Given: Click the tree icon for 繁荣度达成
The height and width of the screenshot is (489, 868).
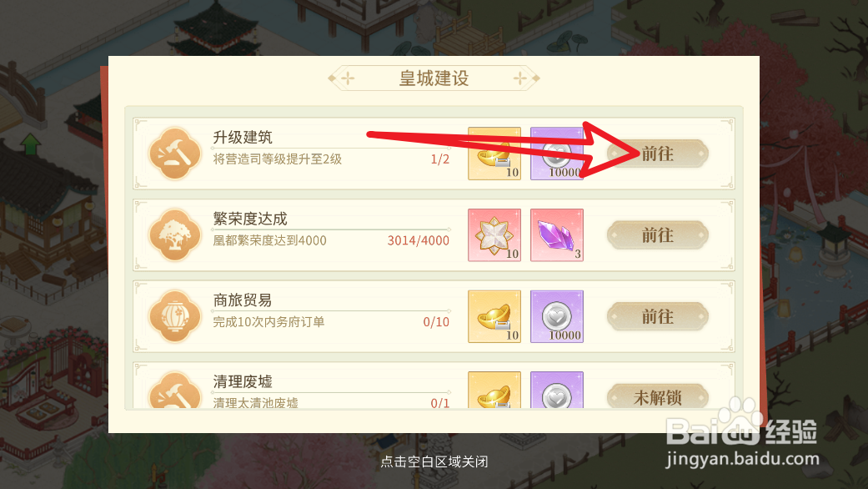Looking at the screenshot, I should click(x=175, y=234).
